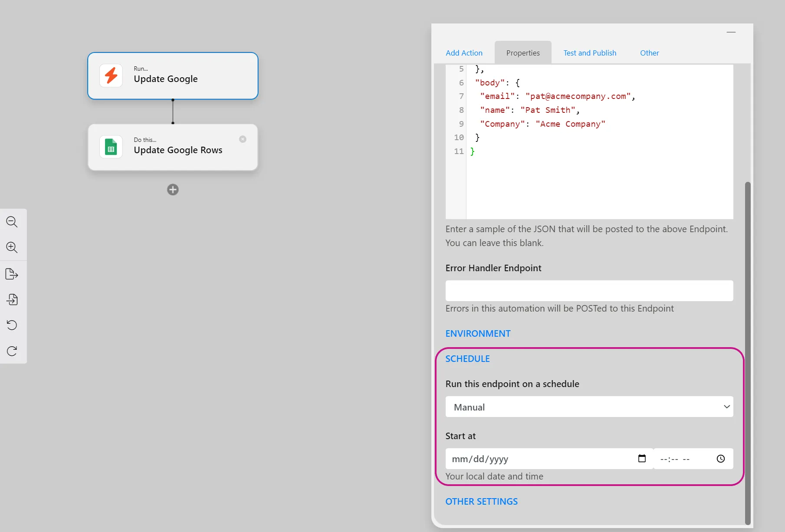Image resolution: width=785 pixels, height=532 pixels.
Task: Open the Test and Publish tab
Action: pos(590,53)
